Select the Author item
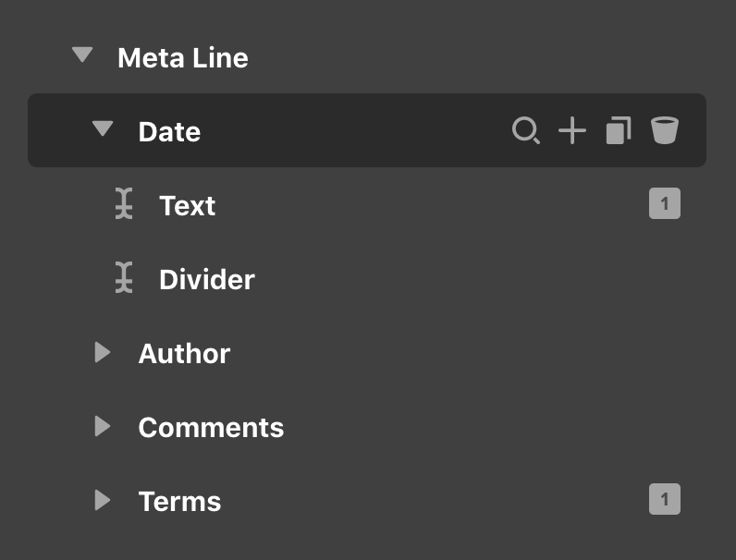Viewport: 736px width, 560px height. pyautogui.click(x=185, y=353)
